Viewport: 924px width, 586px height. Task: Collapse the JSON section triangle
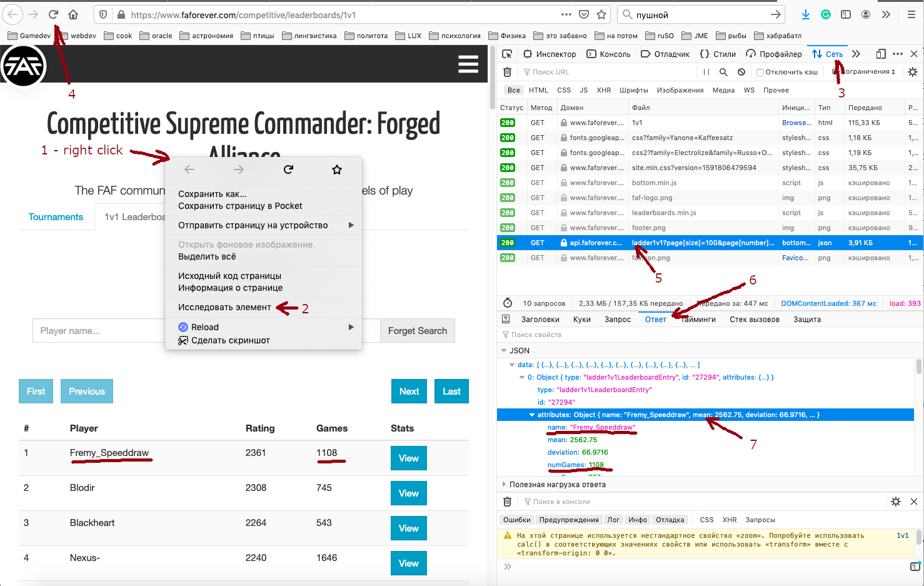(504, 351)
